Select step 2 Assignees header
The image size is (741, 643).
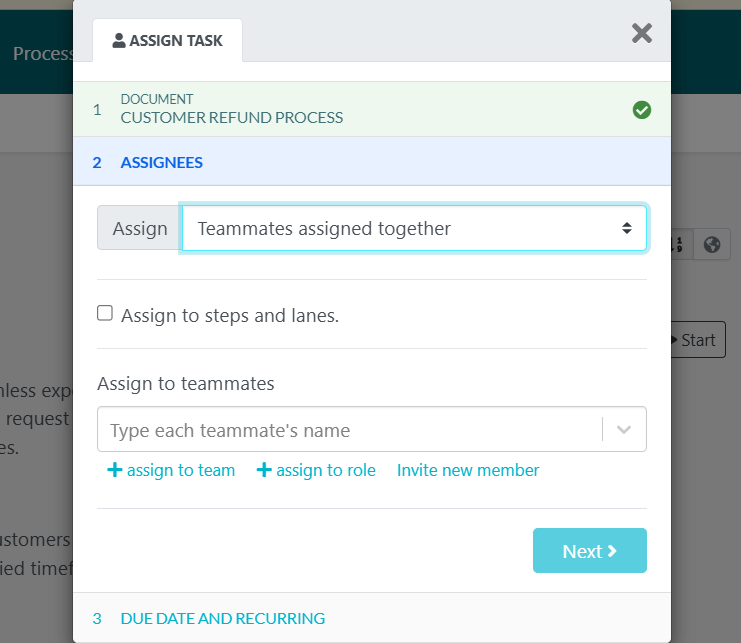point(161,162)
